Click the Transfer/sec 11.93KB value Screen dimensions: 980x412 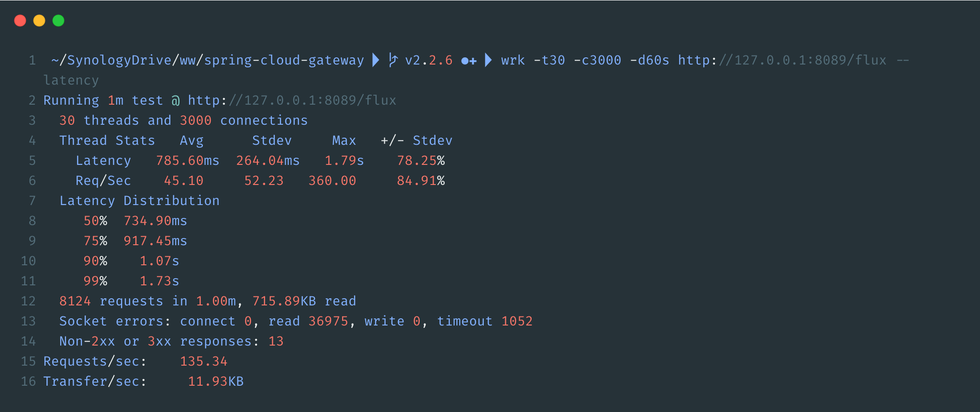pyautogui.click(x=215, y=381)
